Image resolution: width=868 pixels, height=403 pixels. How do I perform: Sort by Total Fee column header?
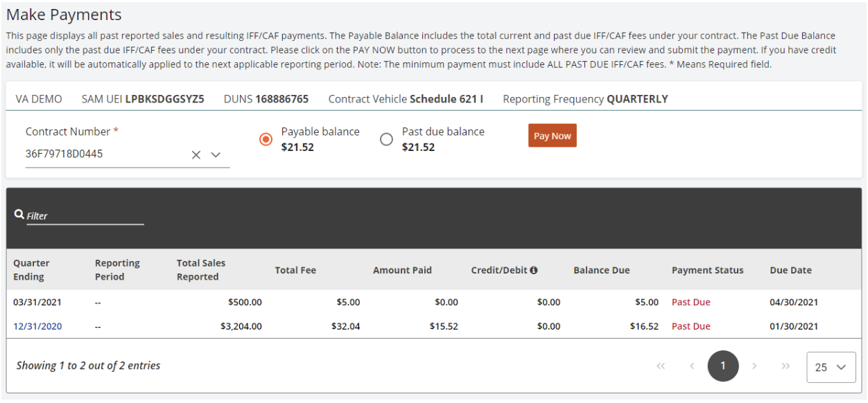295,270
